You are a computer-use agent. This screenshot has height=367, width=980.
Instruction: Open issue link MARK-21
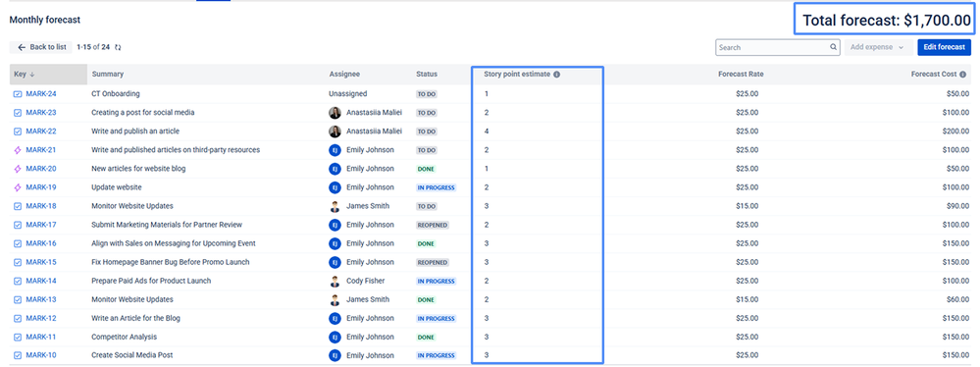41,150
